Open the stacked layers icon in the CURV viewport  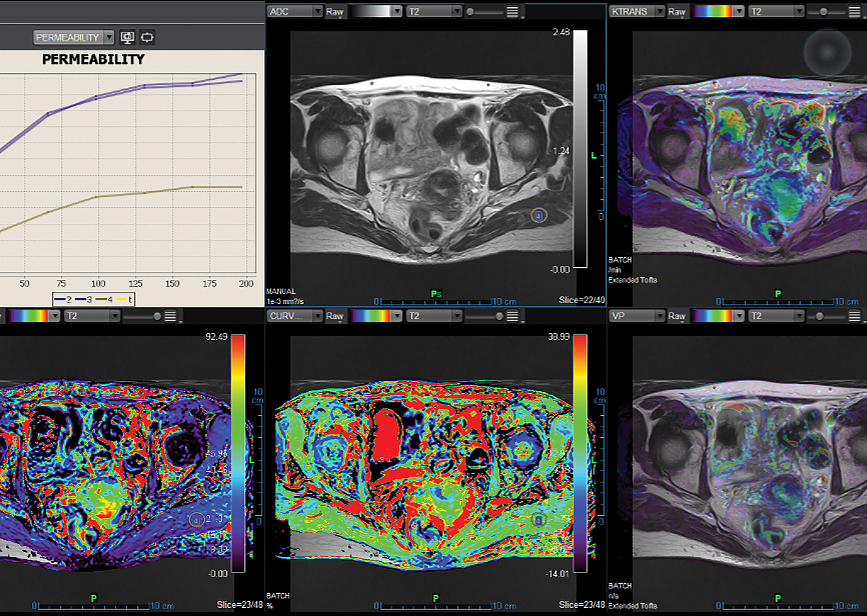click(513, 316)
